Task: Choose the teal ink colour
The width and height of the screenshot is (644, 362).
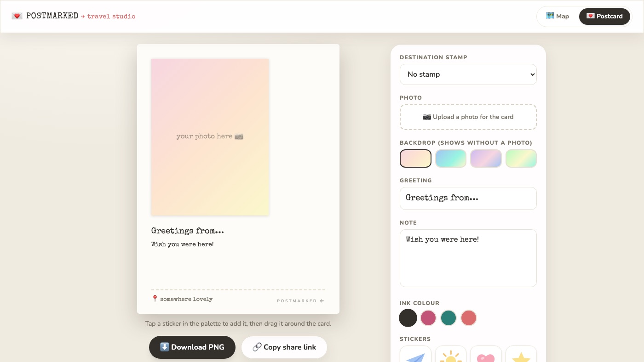Action: [x=448, y=318]
